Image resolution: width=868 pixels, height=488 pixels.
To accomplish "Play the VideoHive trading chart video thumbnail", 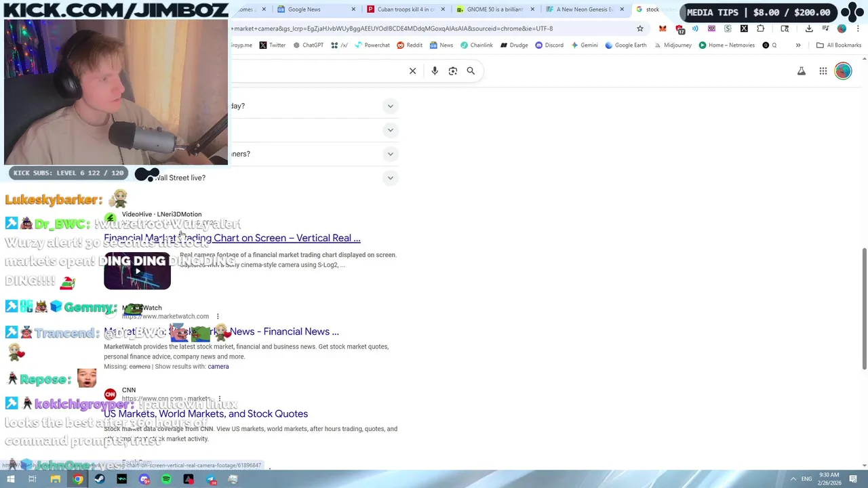I will [137, 271].
